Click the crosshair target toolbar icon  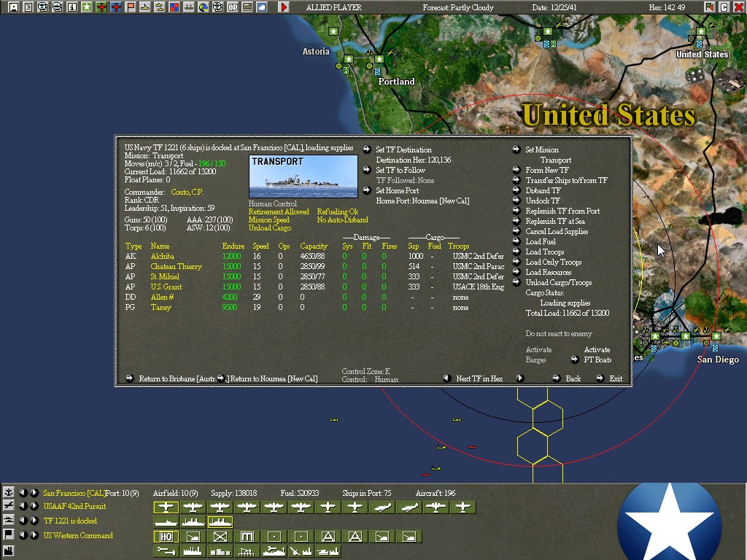pos(217,7)
